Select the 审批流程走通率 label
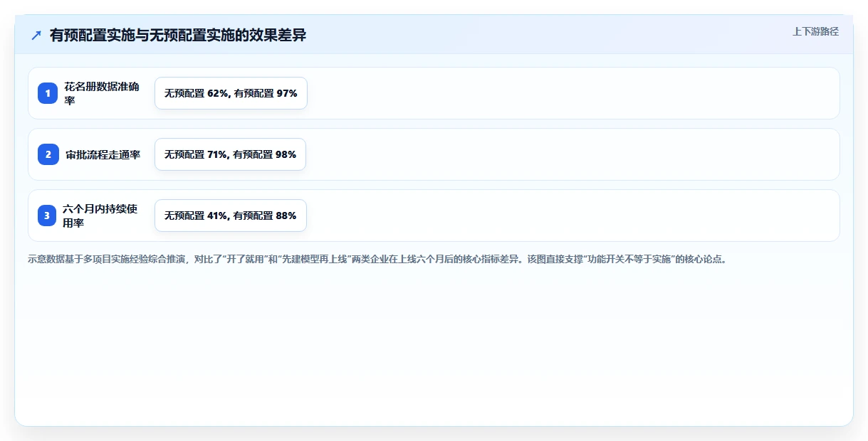Viewport: 868px width, 441px height. point(103,154)
